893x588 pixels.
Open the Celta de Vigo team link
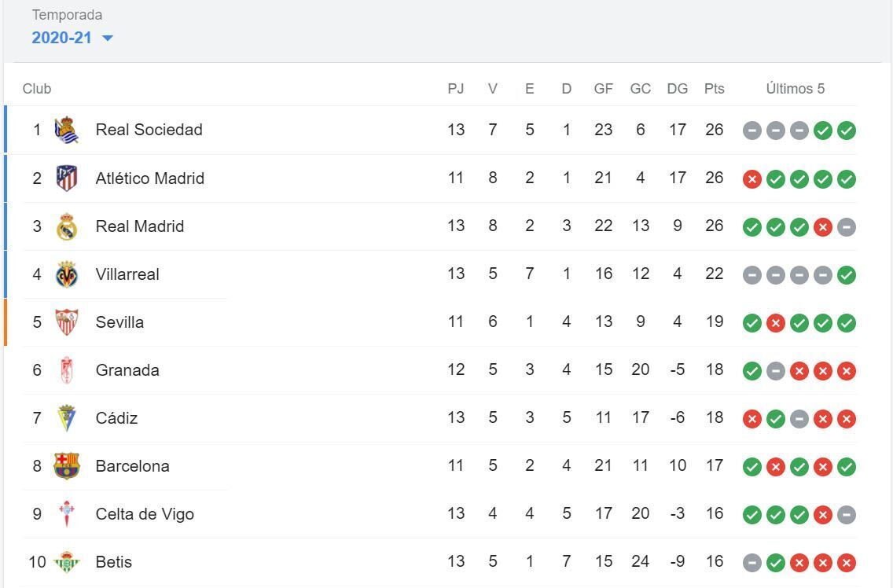(145, 514)
